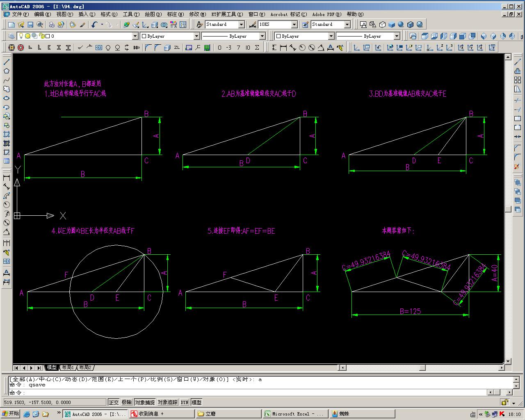Select the Linear dimension tool on the left toolbar
Screen dimensions: 525x420
click(7, 178)
